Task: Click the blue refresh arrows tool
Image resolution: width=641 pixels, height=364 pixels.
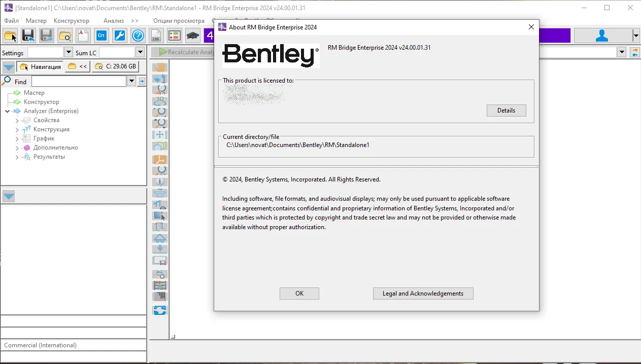Action: pyautogui.click(x=160, y=310)
